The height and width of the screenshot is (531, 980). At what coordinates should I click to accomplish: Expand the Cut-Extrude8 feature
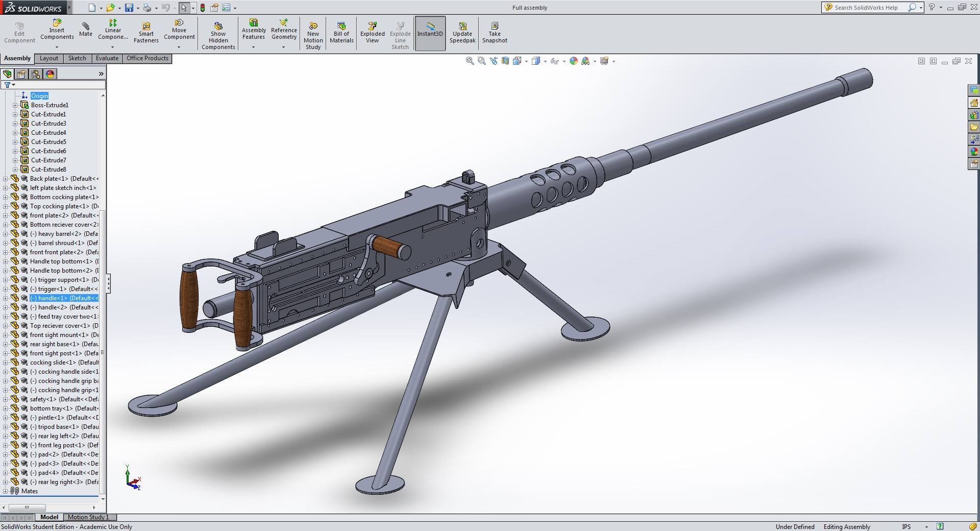pos(15,170)
